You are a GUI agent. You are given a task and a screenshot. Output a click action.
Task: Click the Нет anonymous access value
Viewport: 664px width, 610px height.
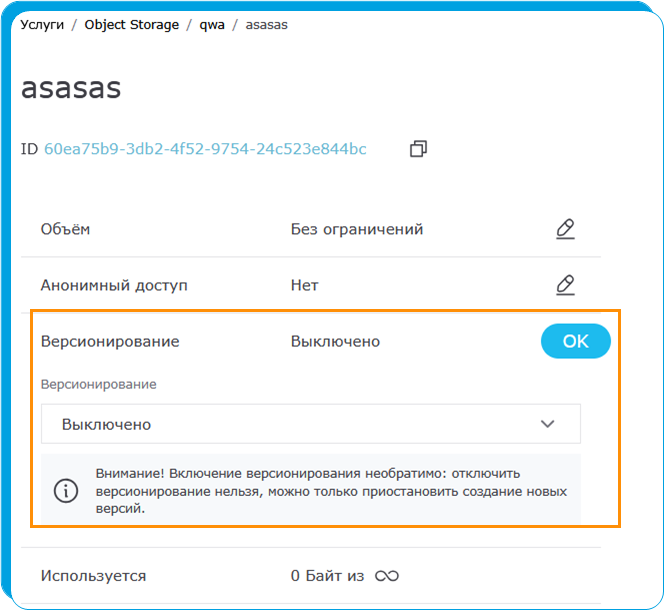304,285
